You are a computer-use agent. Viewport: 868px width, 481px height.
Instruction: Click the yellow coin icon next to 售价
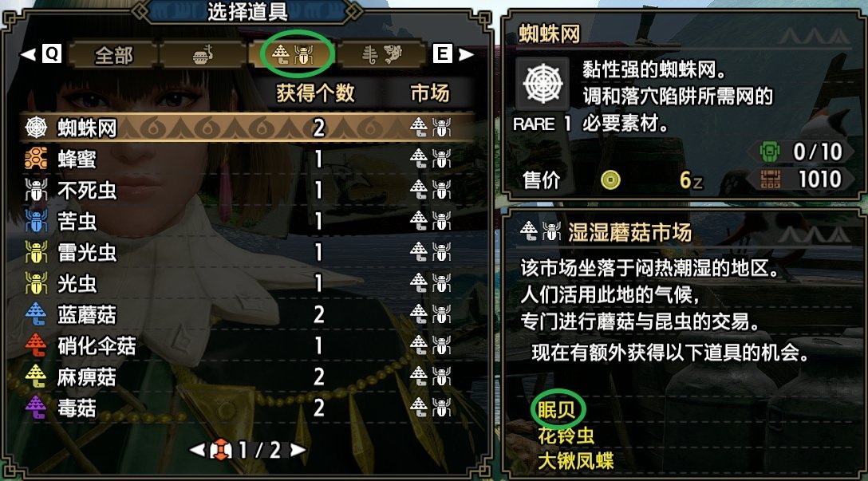[610, 180]
